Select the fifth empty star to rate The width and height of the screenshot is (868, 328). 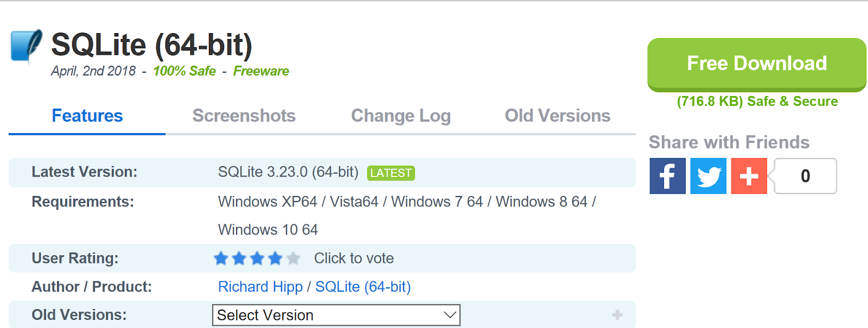pyautogui.click(x=293, y=258)
